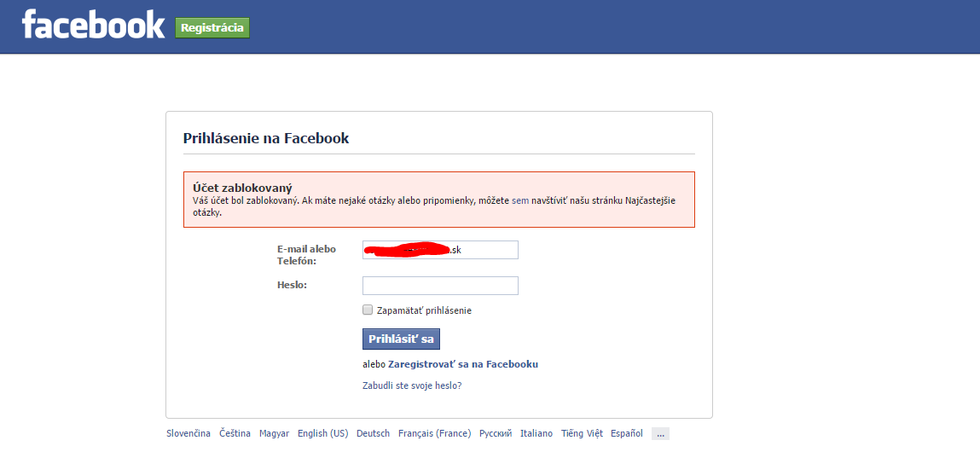Focus the E-mail alebo Telefón field
980x452 pixels.
pos(440,249)
